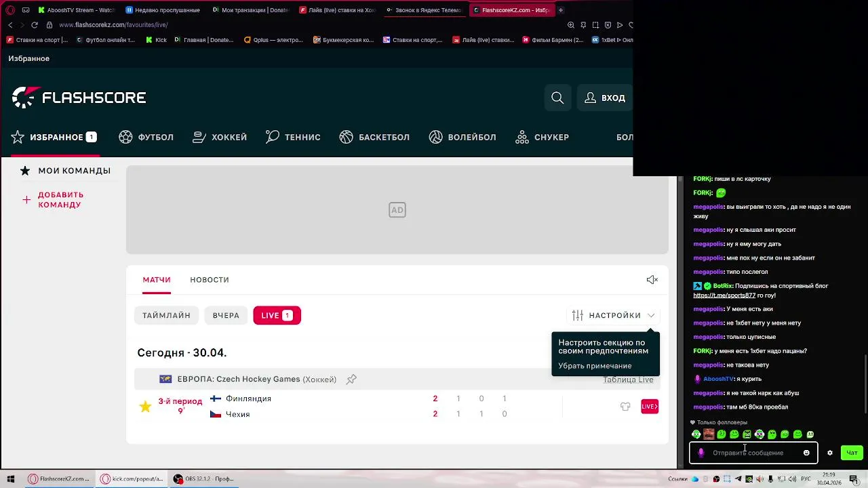
Task: Click the green Чат send button
Action: (x=852, y=453)
